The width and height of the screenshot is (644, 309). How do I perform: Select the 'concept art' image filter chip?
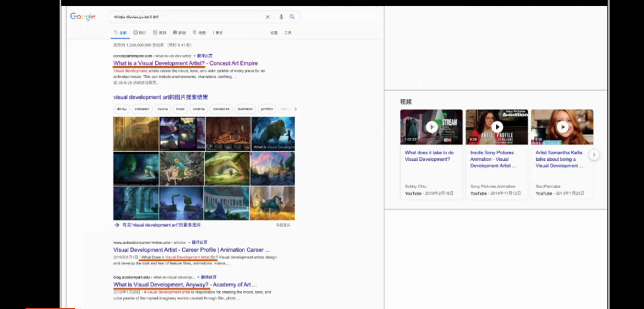point(221,109)
